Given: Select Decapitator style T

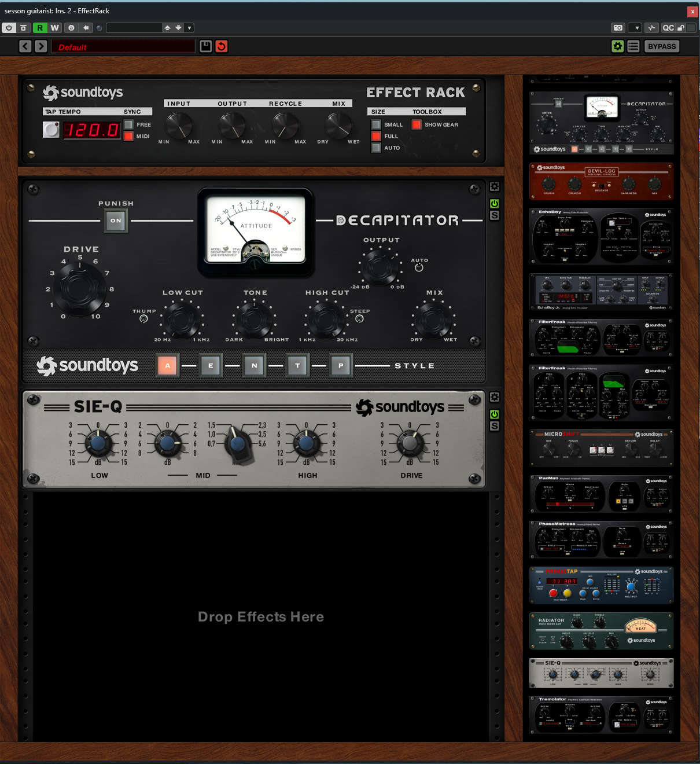Looking at the screenshot, I should 297,366.
